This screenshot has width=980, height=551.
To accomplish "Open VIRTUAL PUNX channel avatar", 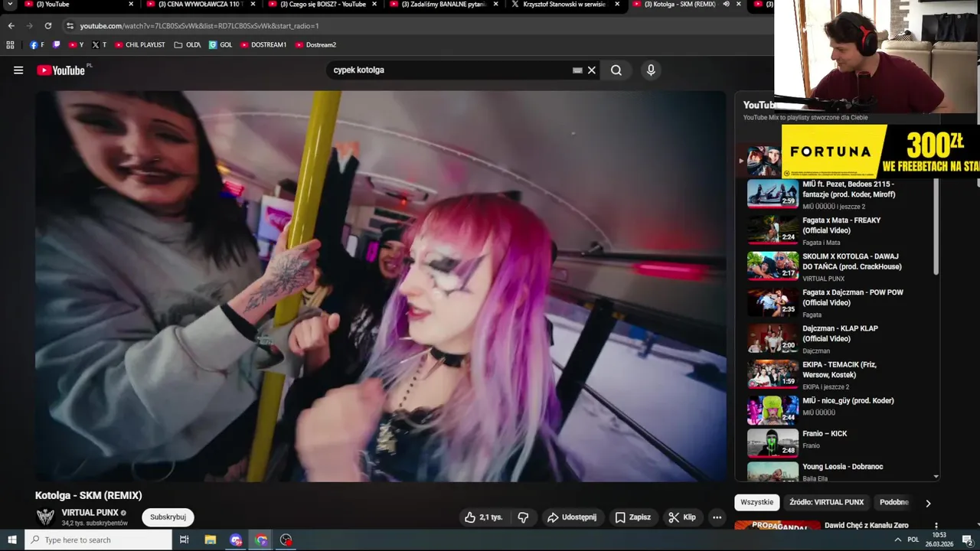I will [x=46, y=517].
